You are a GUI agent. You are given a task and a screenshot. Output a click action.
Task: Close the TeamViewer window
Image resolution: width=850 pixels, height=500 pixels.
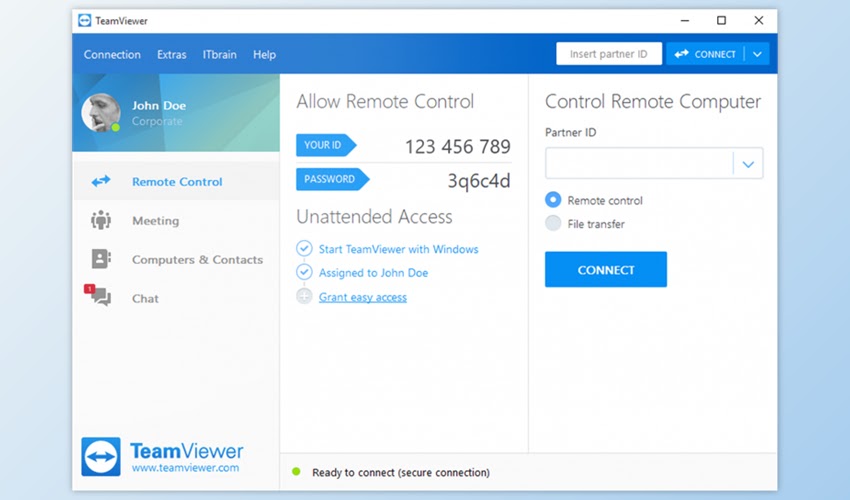(759, 21)
